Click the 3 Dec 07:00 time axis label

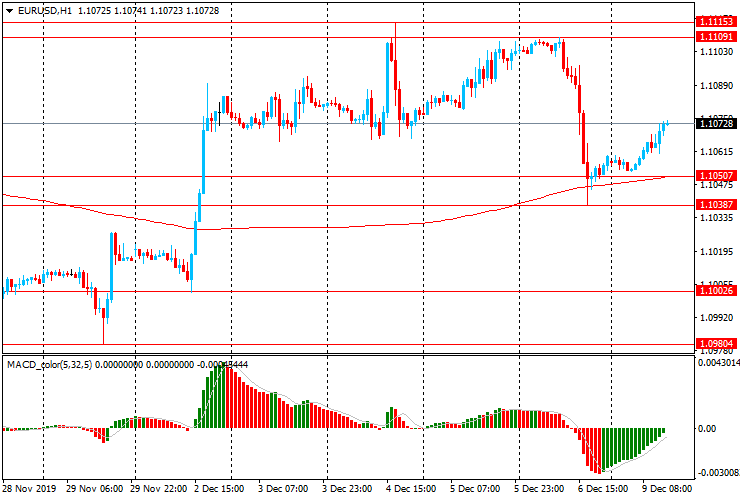coord(283,488)
